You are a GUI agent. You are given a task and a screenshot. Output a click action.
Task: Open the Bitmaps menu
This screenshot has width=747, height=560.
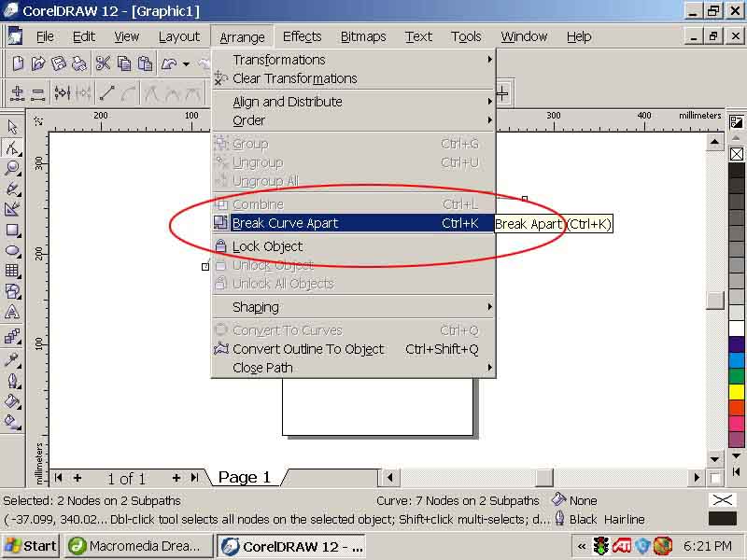(363, 36)
